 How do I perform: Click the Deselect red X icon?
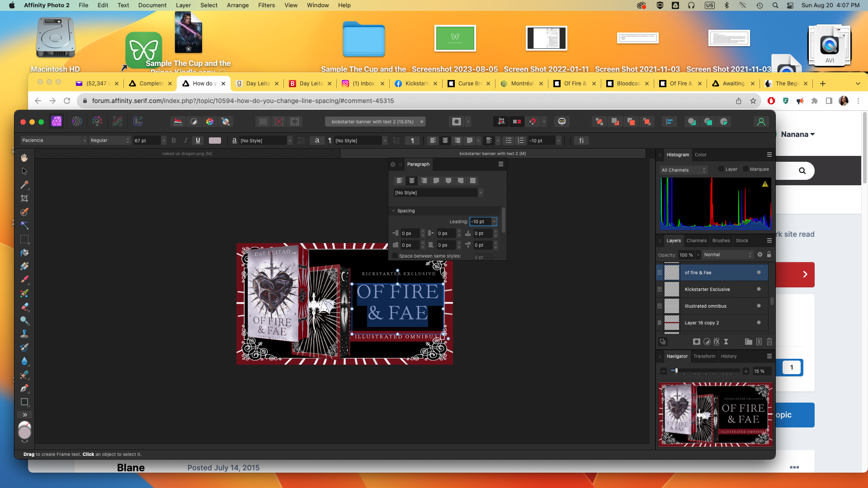[x=279, y=122]
